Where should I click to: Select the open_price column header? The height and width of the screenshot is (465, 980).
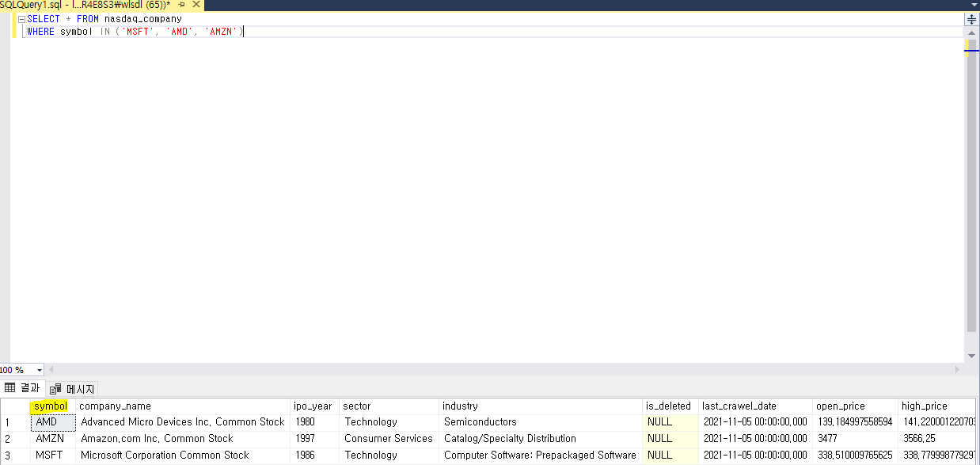pos(855,406)
